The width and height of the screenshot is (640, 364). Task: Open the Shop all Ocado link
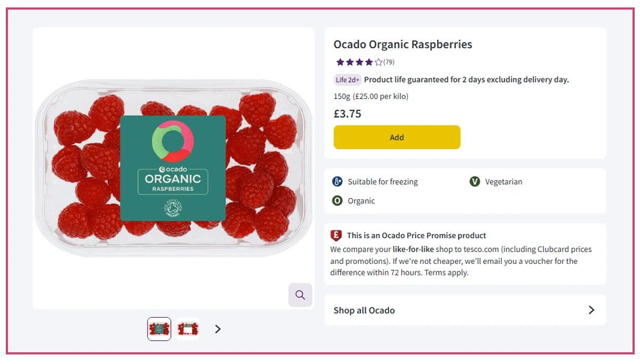coord(364,310)
